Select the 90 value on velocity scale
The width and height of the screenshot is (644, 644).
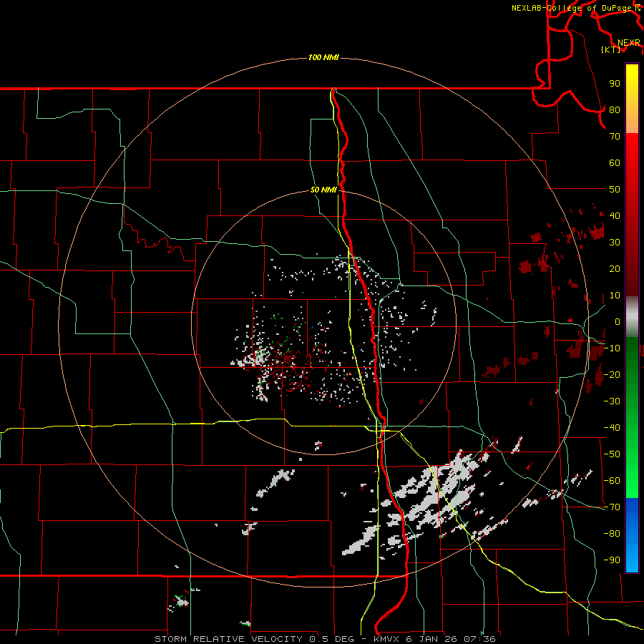(615, 84)
